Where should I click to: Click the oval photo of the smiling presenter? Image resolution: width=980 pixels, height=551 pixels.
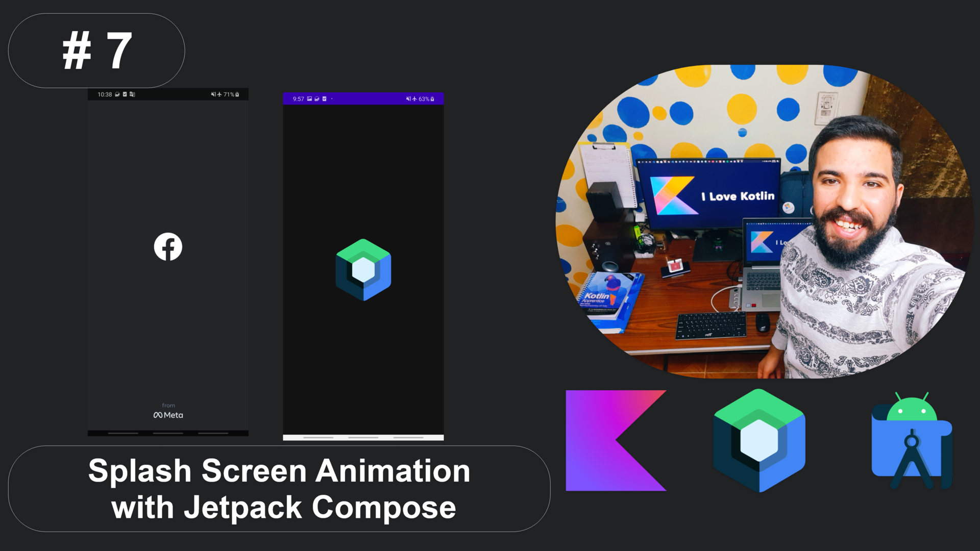pyautogui.click(x=765, y=221)
